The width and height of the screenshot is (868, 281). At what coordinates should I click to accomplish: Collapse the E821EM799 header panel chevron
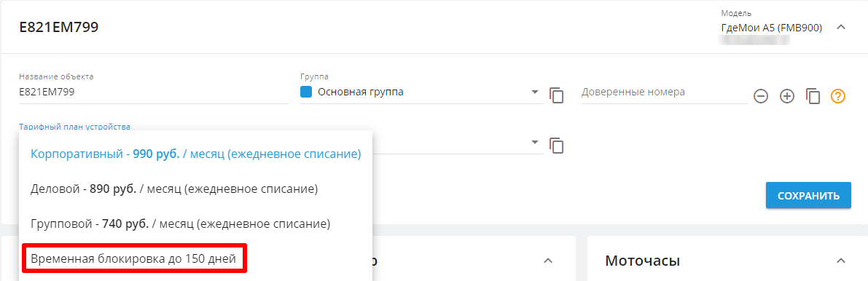tap(841, 27)
